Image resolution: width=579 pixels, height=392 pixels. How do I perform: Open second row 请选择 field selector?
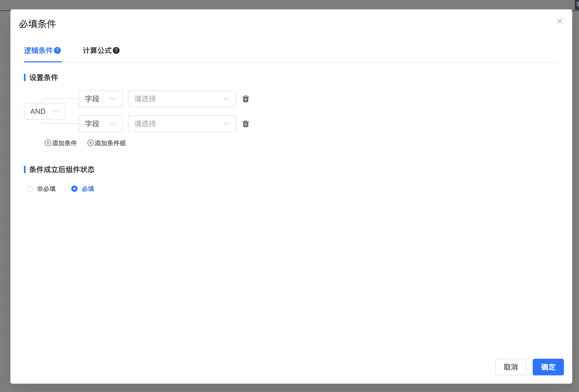pos(182,124)
